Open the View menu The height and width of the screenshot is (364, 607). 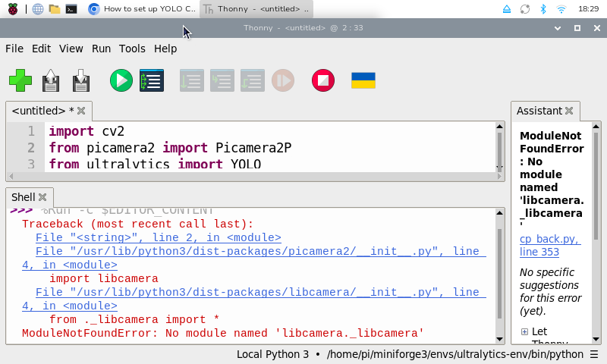[x=71, y=49]
